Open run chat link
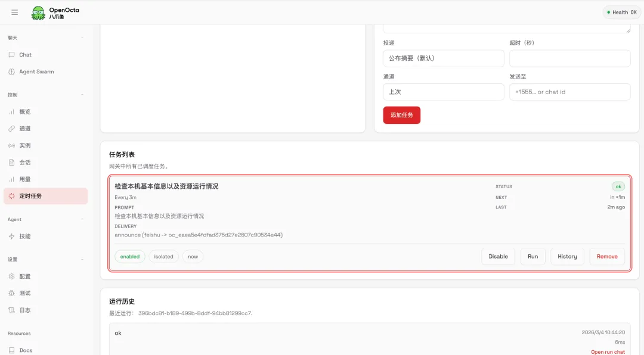644x355 pixels. (x=608, y=352)
